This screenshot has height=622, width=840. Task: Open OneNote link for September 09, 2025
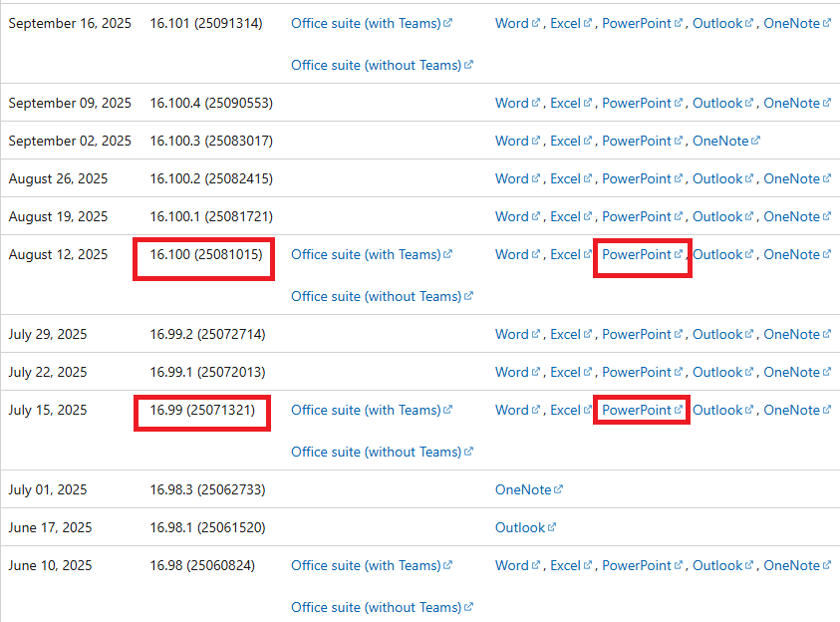point(797,103)
